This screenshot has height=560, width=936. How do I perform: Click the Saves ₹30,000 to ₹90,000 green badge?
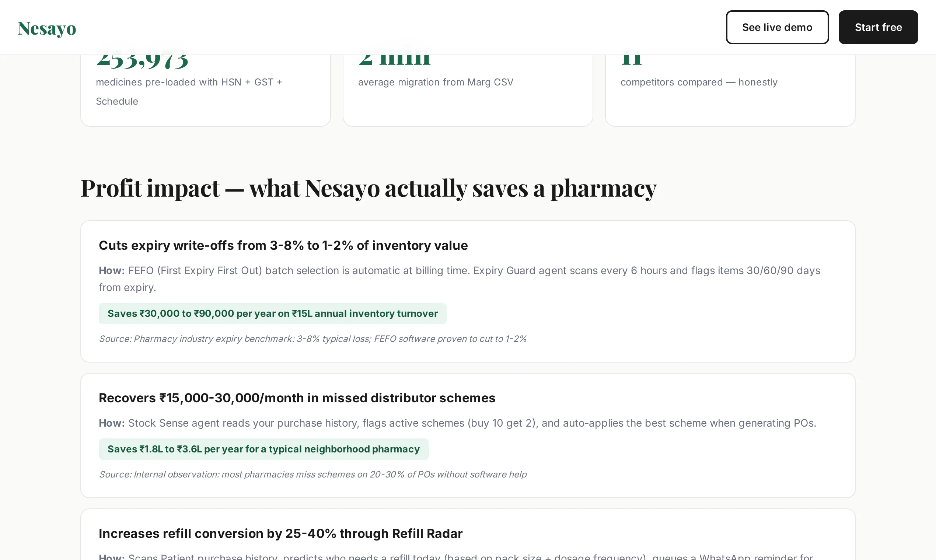[272, 313]
